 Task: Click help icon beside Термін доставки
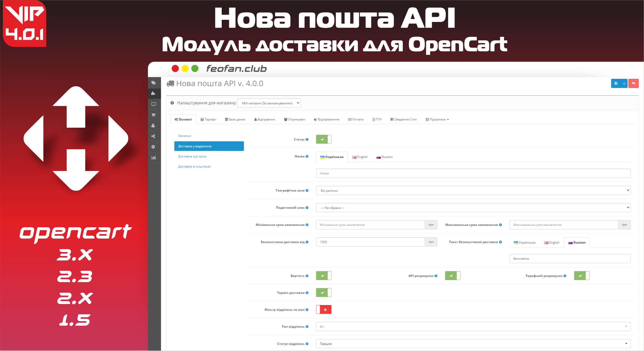307,293
